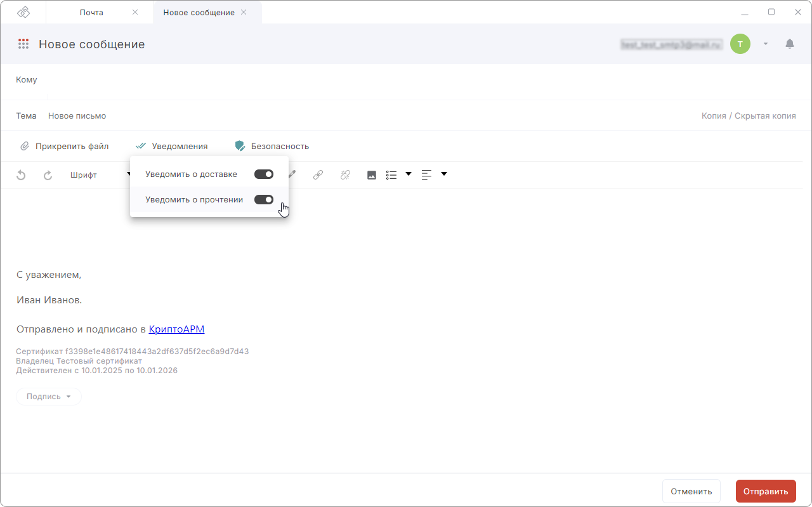Image resolution: width=812 pixels, height=507 pixels.
Task: Click the 'Новое сообщение' page heading
Action: tap(92, 44)
